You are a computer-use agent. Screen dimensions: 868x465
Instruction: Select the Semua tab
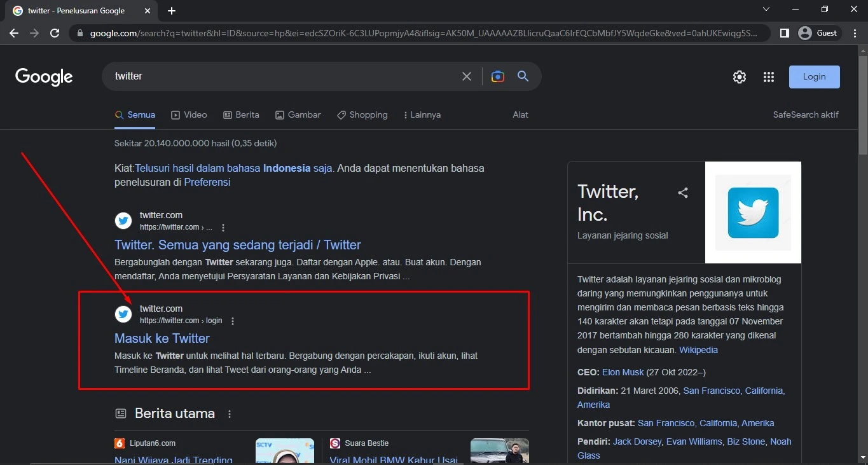(135, 115)
